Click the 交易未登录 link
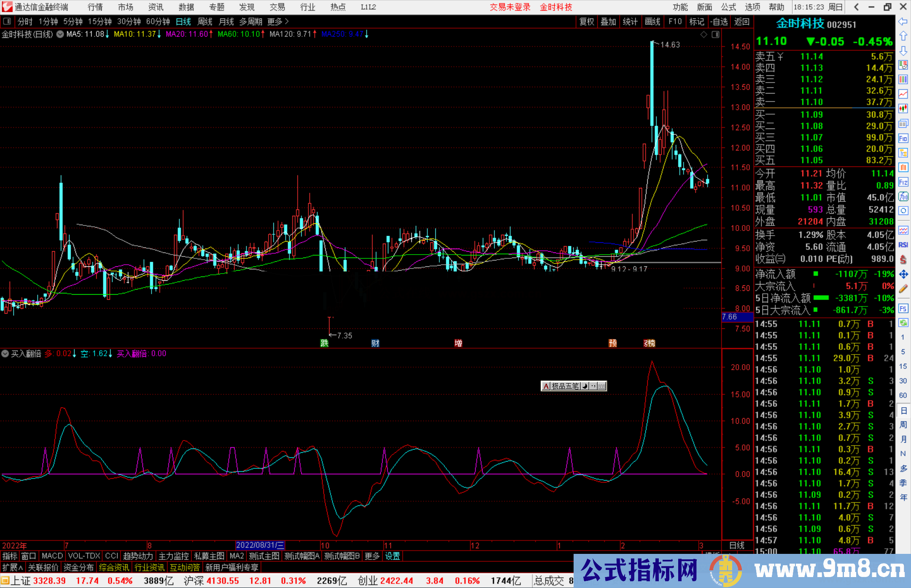Image resolution: width=911 pixels, height=588 pixels. tap(509, 7)
